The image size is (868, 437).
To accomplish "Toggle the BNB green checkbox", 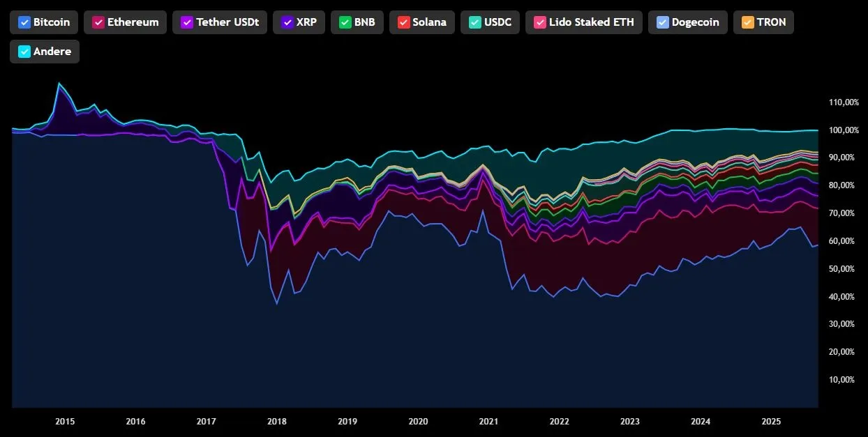I will (345, 22).
